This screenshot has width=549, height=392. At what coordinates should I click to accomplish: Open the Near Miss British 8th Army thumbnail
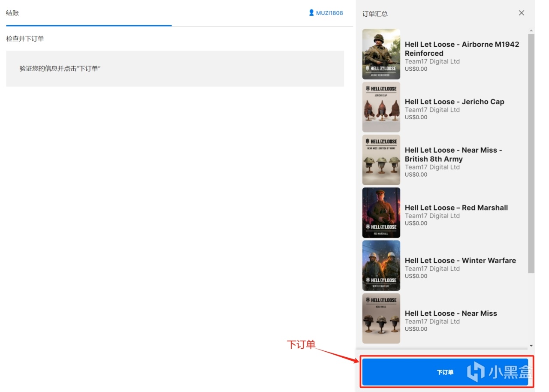click(x=381, y=160)
